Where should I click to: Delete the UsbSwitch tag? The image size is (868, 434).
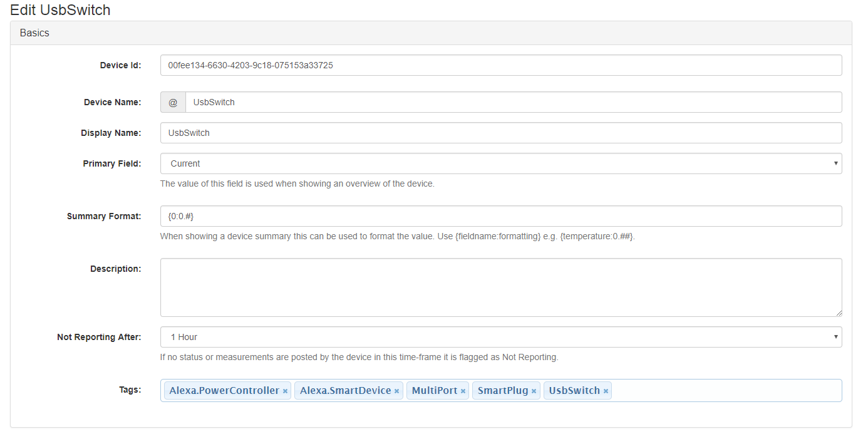click(x=606, y=391)
